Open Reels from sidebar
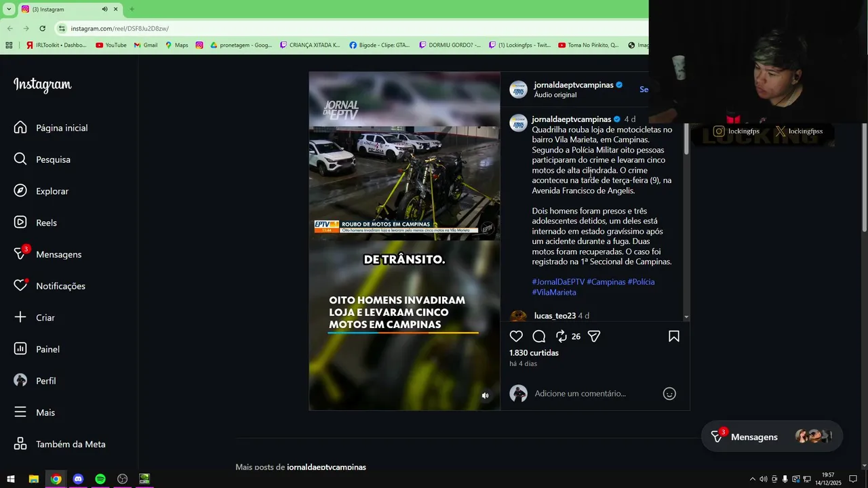The height and width of the screenshot is (488, 868). (35, 222)
